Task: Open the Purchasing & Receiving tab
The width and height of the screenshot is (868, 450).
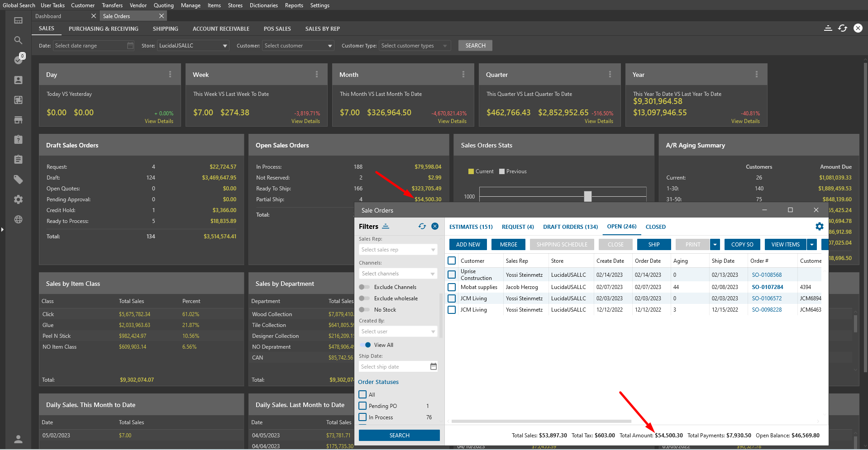Action: [x=104, y=29]
